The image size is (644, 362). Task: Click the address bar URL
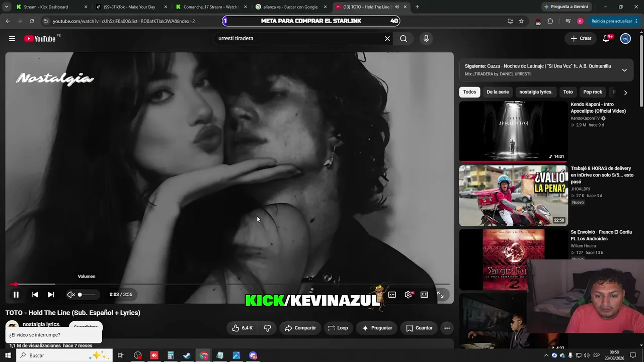[124, 21]
